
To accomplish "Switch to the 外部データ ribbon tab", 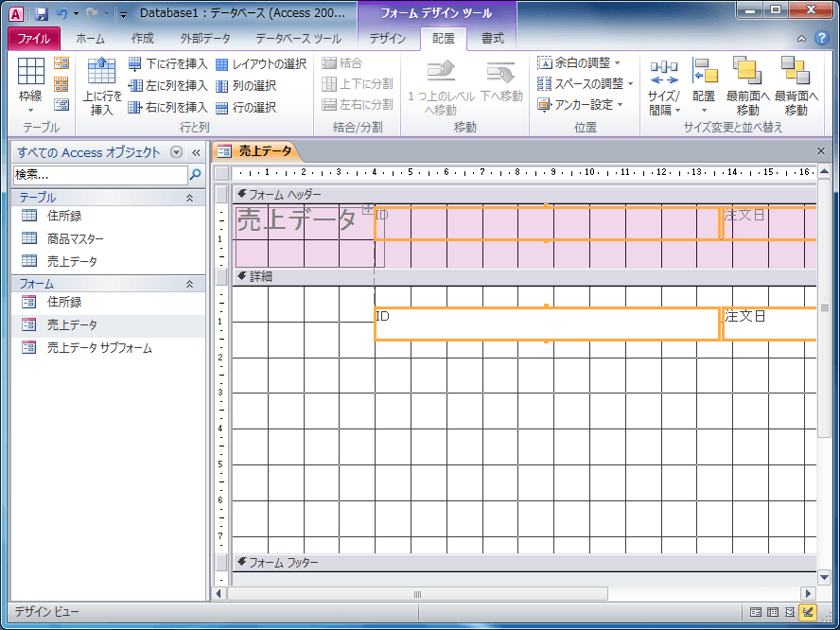I will [x=205, y=39].
